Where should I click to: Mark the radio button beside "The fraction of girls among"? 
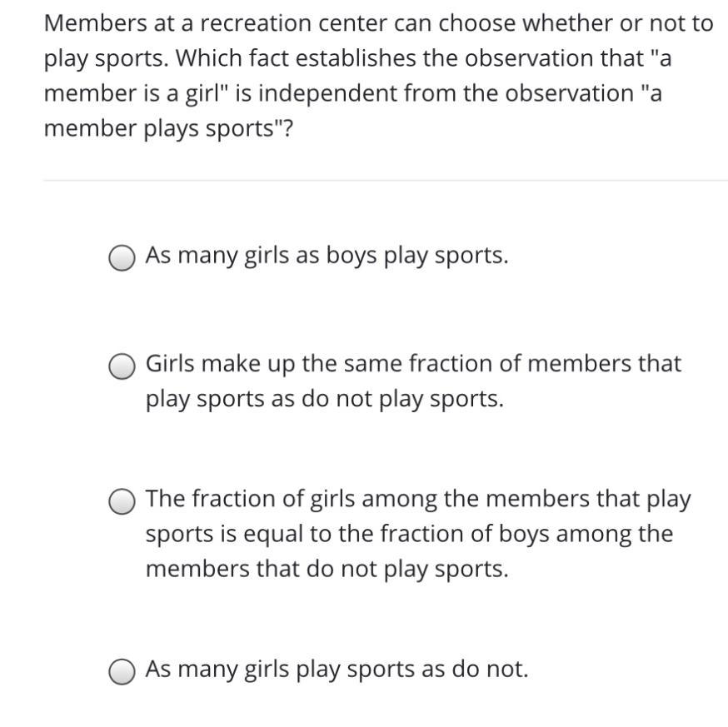click(x=122, y=501)
